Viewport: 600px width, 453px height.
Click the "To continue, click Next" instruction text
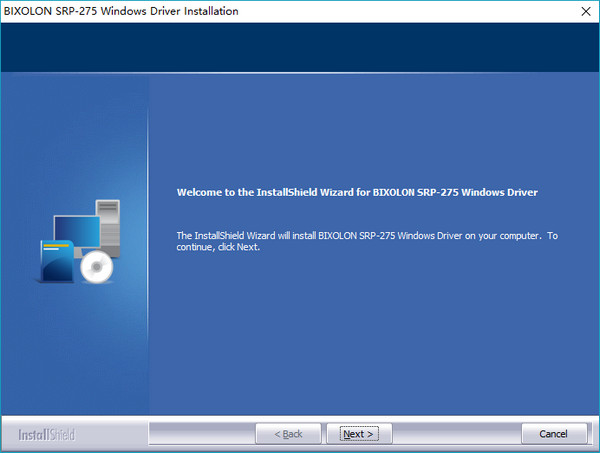pyautogui.click(x=367, y=241)
